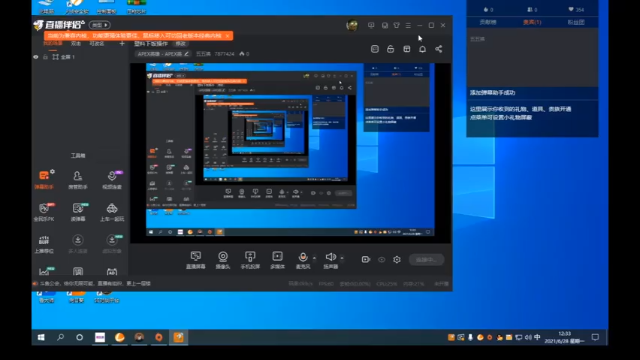Open the 弹幕助手 tool in the toolbox
This screenshot has width=640, height=360.
pos(44,179)
